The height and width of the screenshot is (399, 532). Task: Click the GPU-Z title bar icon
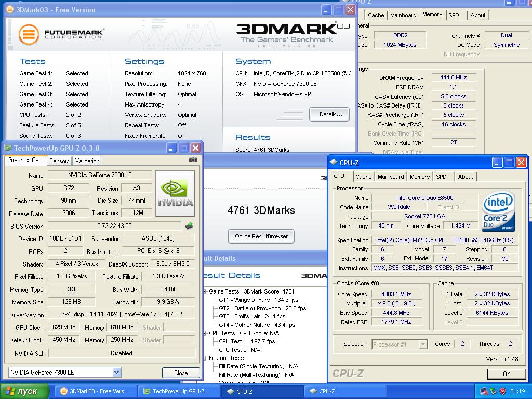8,148
